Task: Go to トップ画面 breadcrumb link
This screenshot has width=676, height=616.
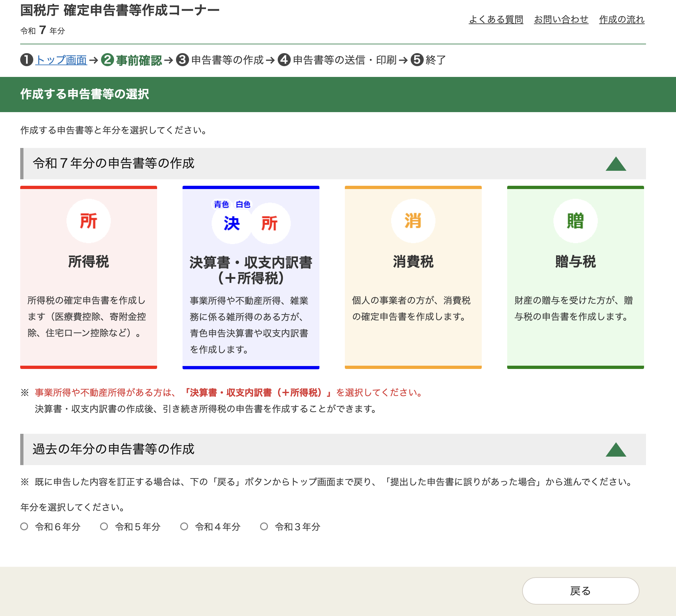Action: pyautogui.click(x=61, y=60)
